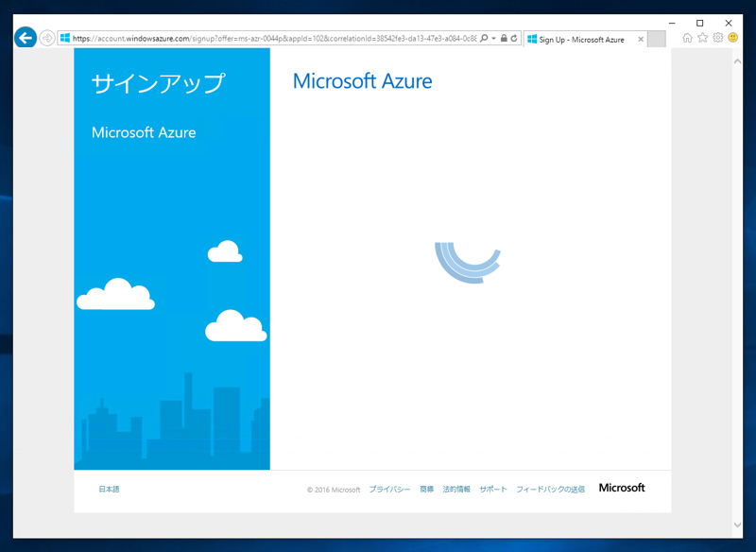Viewport: 756px width, 552px height.
Task: Click the サインアップ heading text
Action: 158,83
